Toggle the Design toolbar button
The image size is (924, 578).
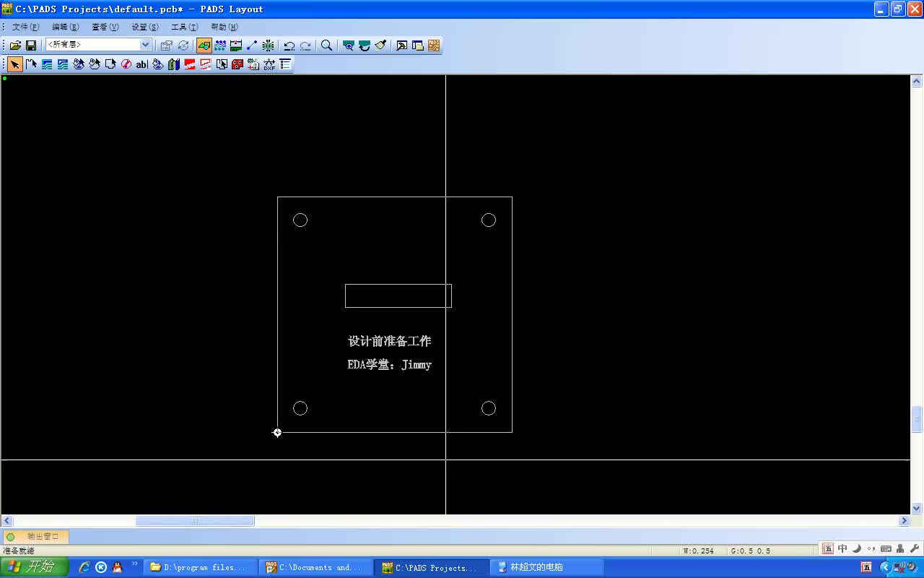220,45
